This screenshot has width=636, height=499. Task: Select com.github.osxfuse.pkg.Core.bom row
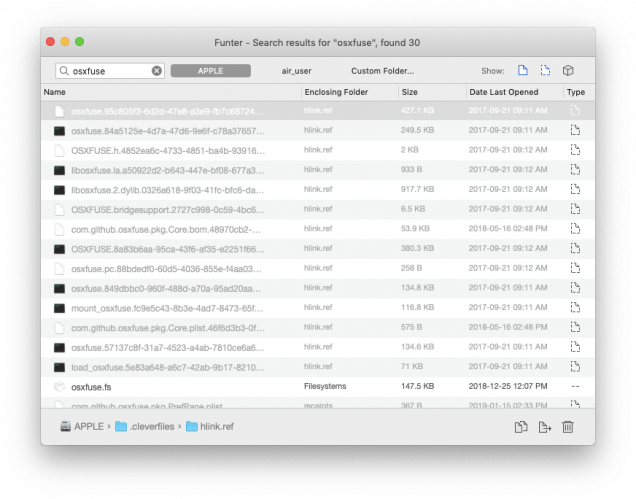[x=318, y=229]
